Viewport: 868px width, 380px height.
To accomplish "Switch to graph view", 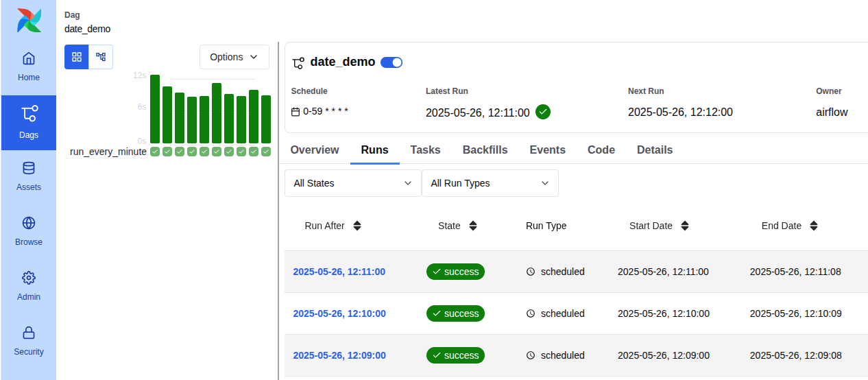I will click(101, 57).
